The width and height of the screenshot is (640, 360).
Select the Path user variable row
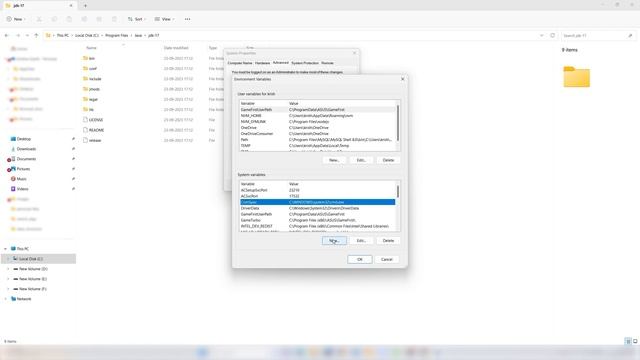(x=318, y=140)
